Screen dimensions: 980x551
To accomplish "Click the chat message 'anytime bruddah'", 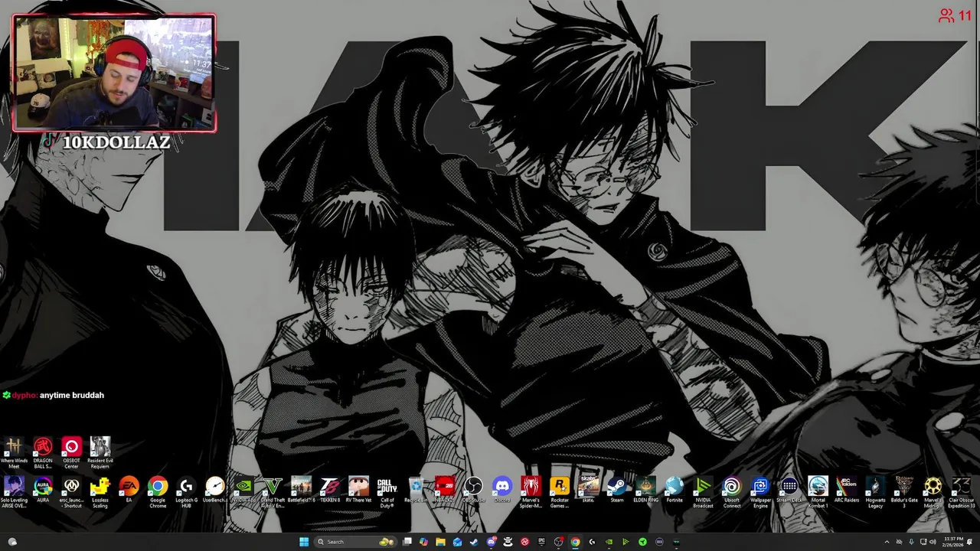I will point(72,395).
